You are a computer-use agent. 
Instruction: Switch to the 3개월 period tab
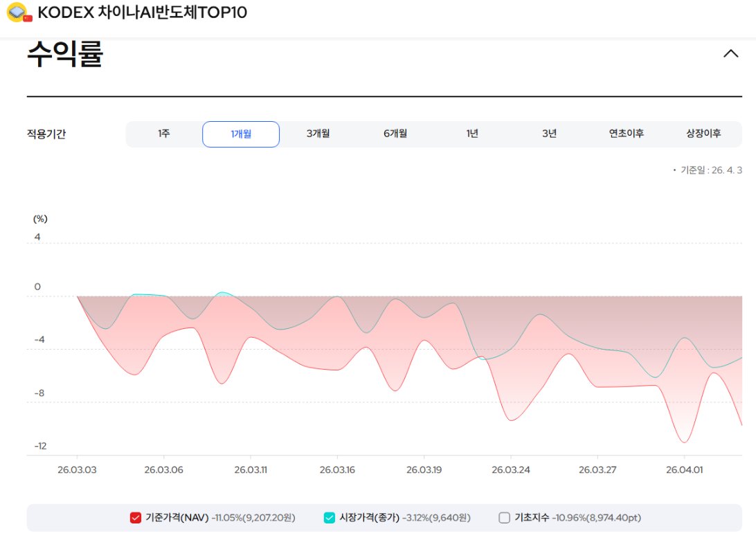coord(318,134)
